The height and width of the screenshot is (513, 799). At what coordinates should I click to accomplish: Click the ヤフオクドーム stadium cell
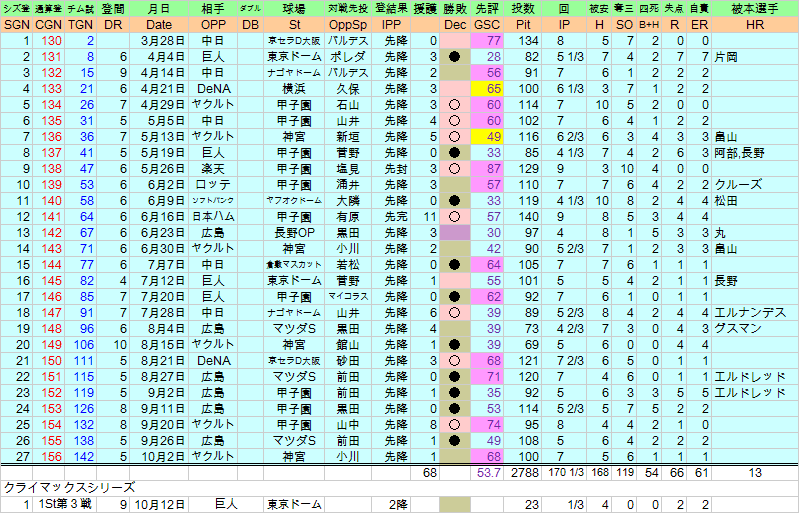point(294,201)
